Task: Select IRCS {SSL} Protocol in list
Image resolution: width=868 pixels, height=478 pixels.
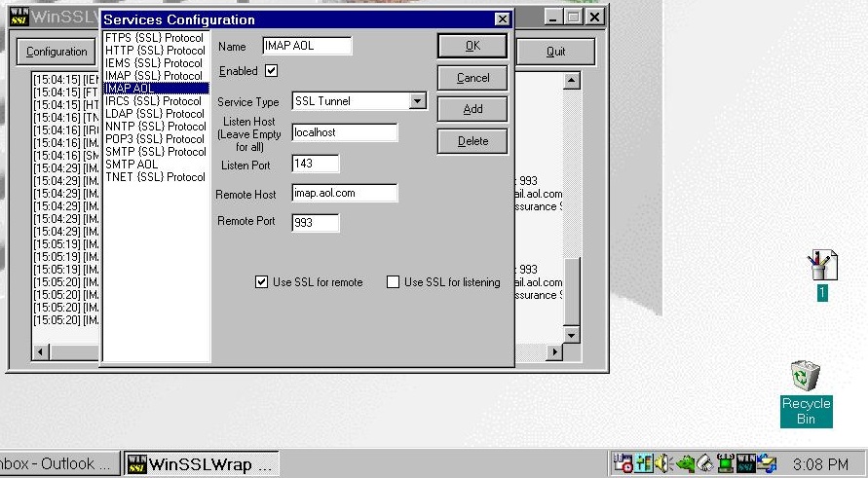Action: (156, 101)
